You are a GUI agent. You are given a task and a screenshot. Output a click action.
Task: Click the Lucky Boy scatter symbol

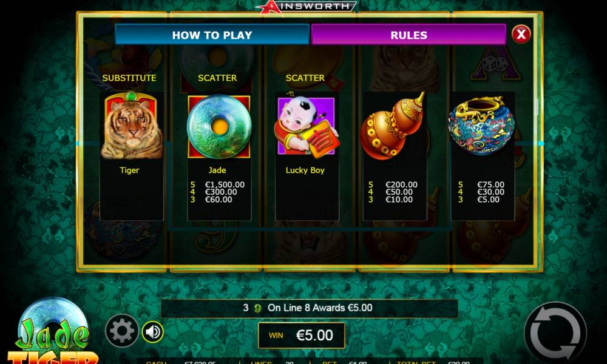point(306,124)
